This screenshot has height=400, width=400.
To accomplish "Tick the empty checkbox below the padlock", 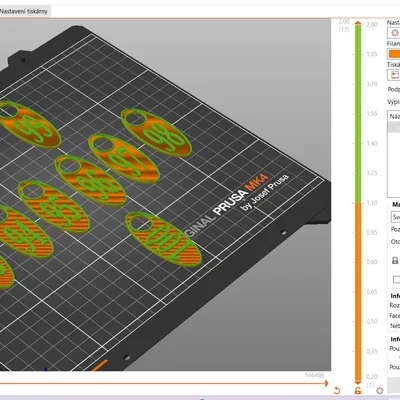I will coord(396,279).
